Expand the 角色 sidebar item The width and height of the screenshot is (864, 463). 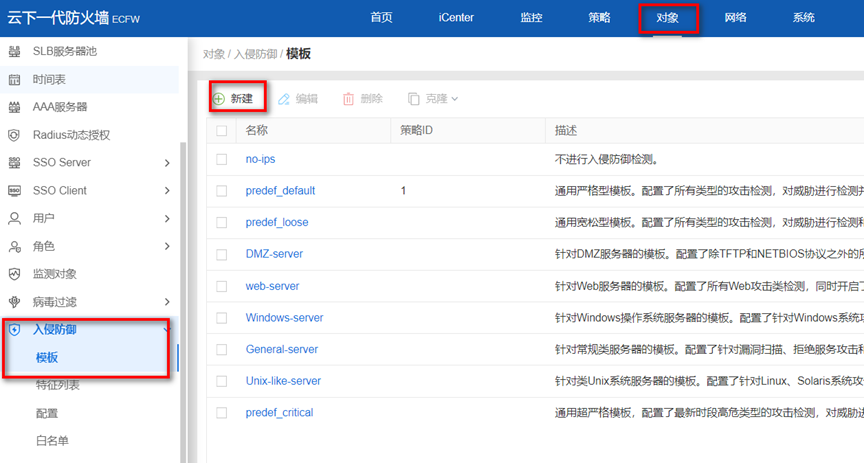tap(167, 246)
